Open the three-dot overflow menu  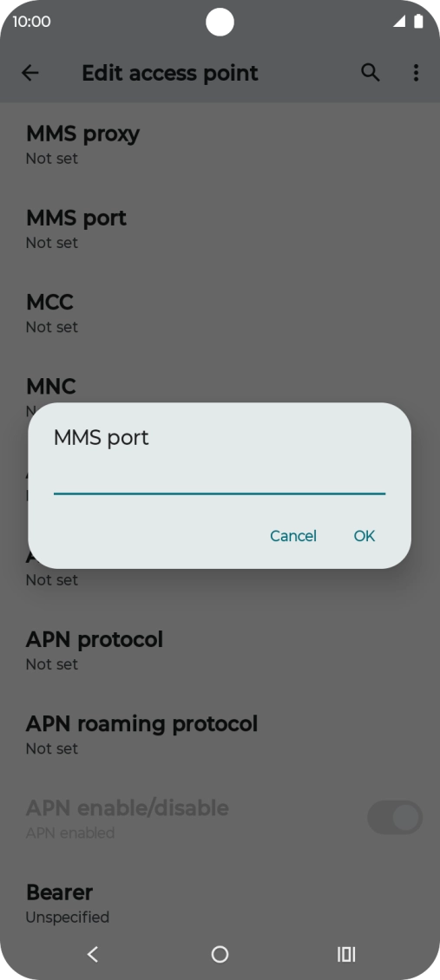[416, 73]
